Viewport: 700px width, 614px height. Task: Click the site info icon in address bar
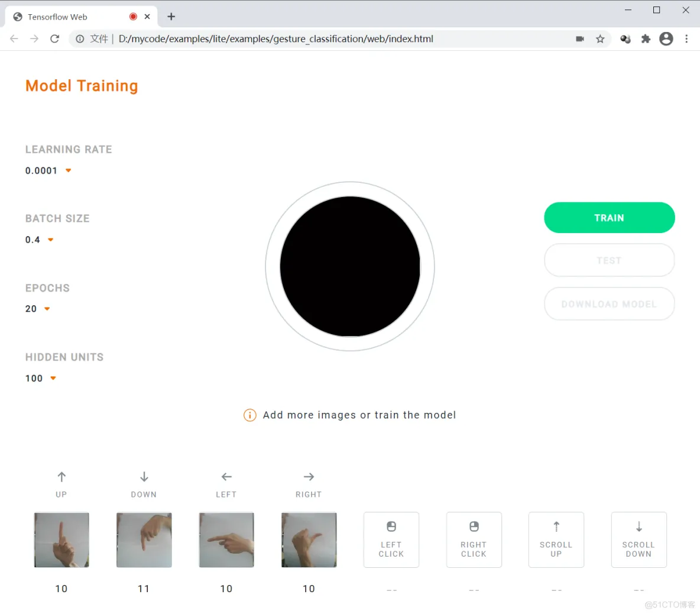pyautogui.click(x=80, y=39)
